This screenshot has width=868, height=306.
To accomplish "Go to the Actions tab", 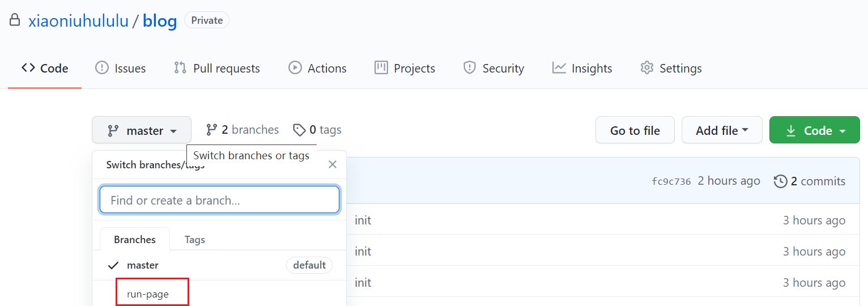I will click(317, 68).
